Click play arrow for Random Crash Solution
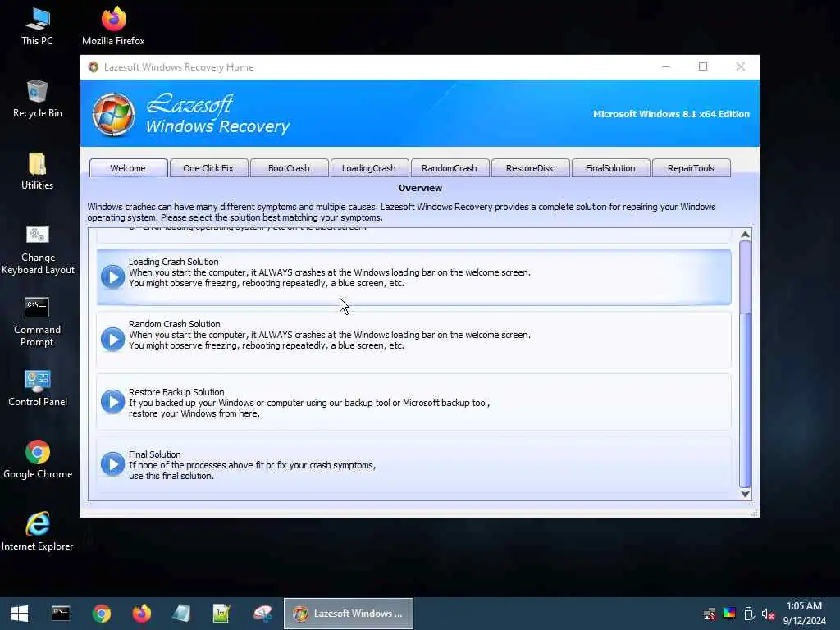The image size is (840, 630). point(112,339)
